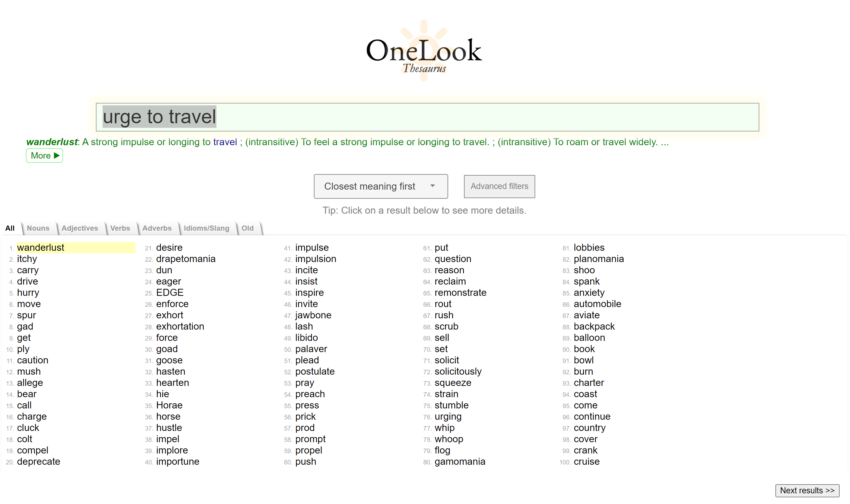
Task: Open the Closest meaning first dropdown
Action: point(380,186)
